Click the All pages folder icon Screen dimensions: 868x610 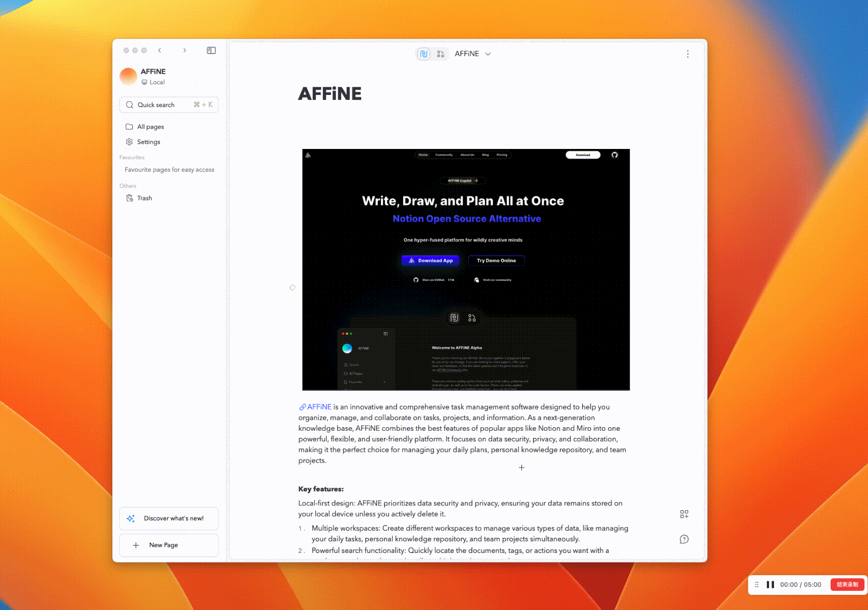[129, 127]
